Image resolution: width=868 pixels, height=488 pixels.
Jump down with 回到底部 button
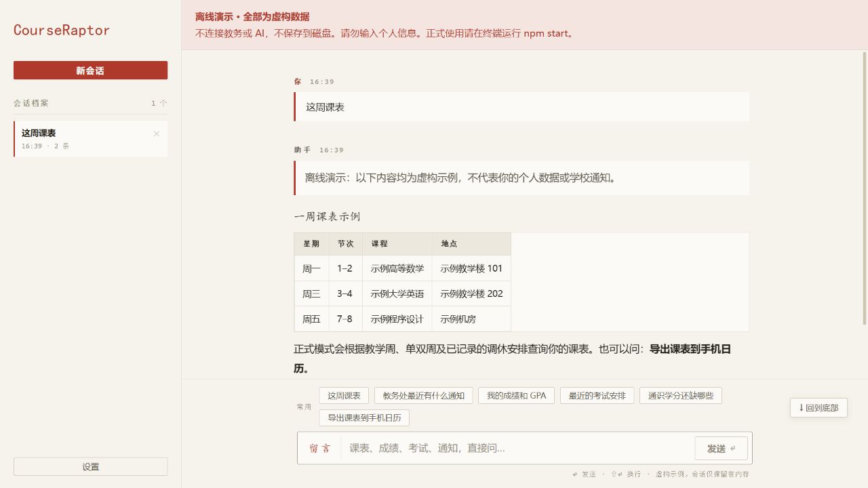coord(818,407)
